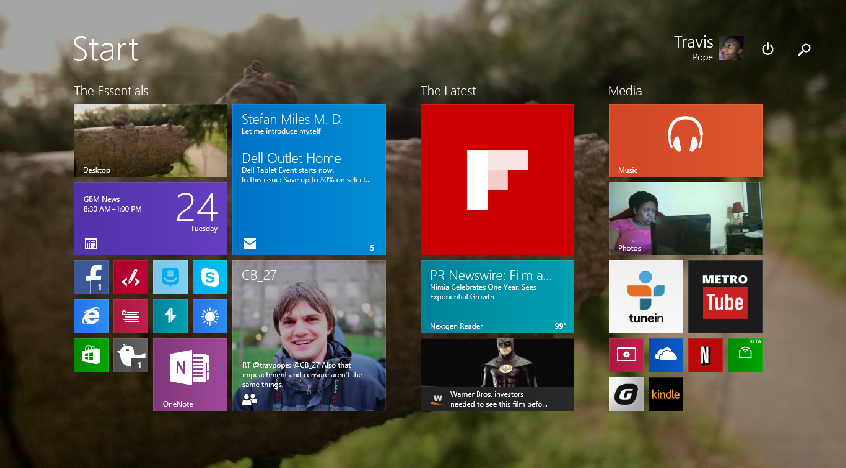
Task: Open the Netflix tile
Action: [705, 355]
